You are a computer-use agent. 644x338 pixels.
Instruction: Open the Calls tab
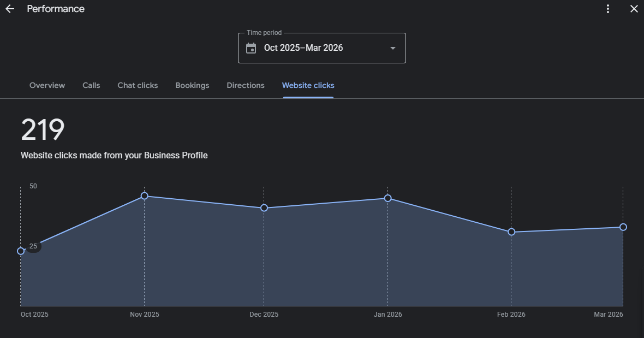tap(91, 86)
